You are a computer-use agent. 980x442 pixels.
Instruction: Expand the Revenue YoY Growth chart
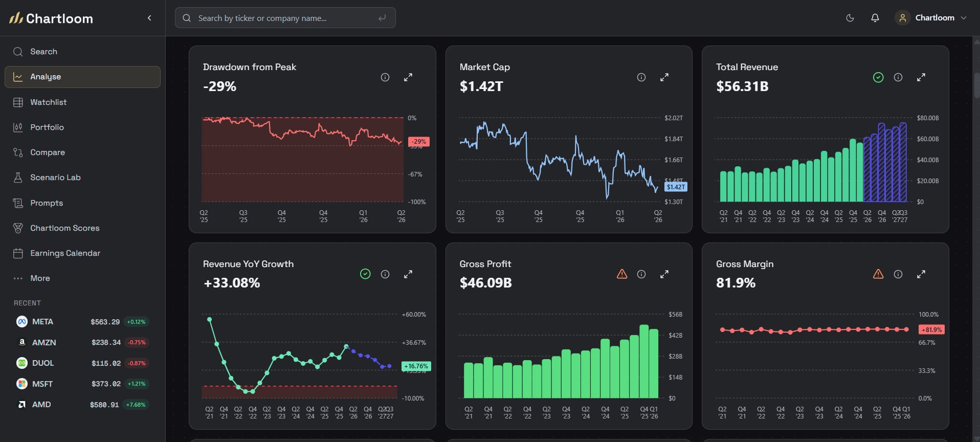coord(408,274)
